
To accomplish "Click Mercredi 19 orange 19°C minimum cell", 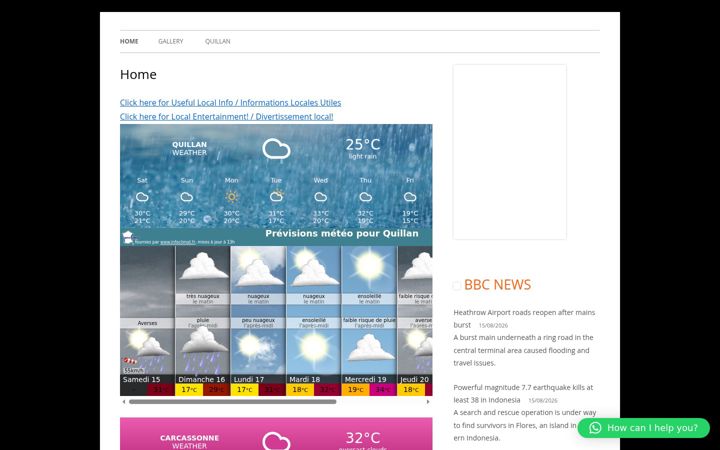I will pyautogui.click(x=355, y=390).
